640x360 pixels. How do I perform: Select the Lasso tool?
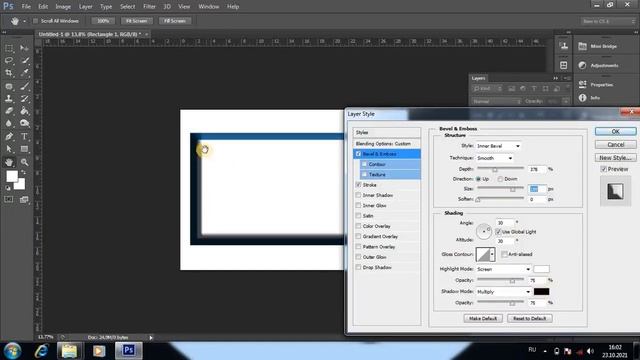point(9,60)
